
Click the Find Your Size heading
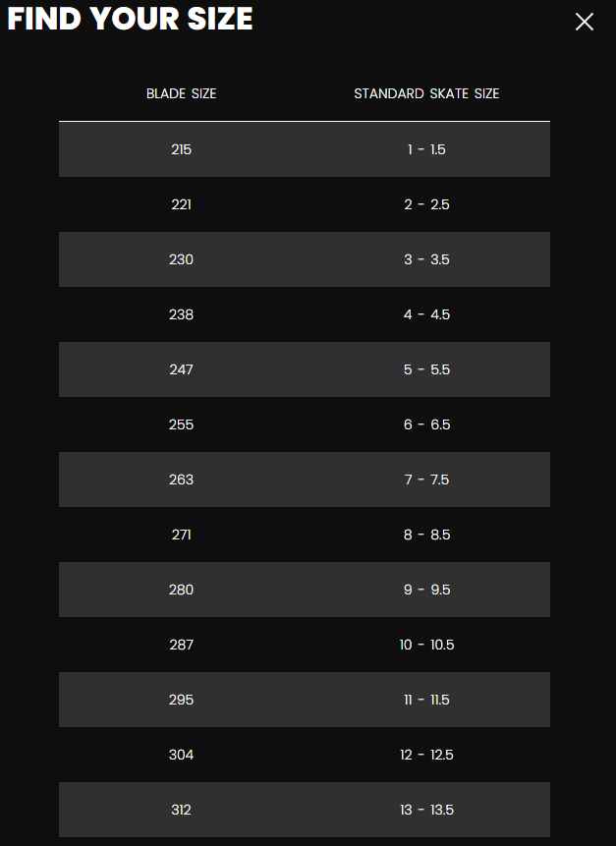point(130,20)
